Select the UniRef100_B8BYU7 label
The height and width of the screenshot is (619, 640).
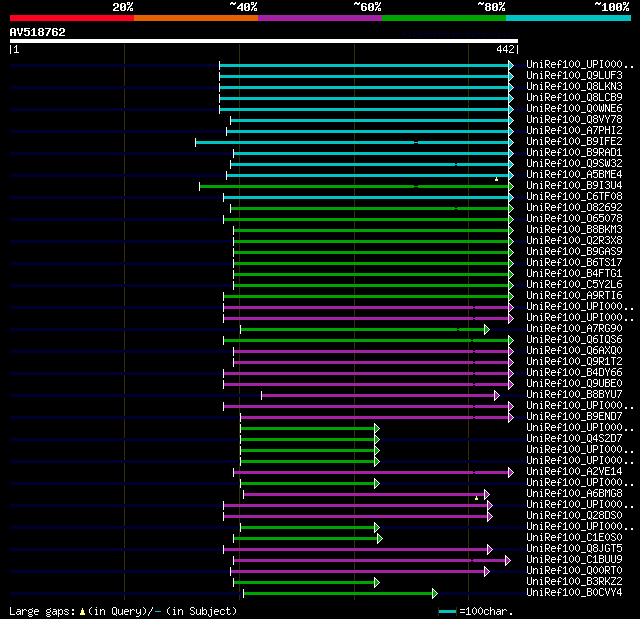(574, 395)
